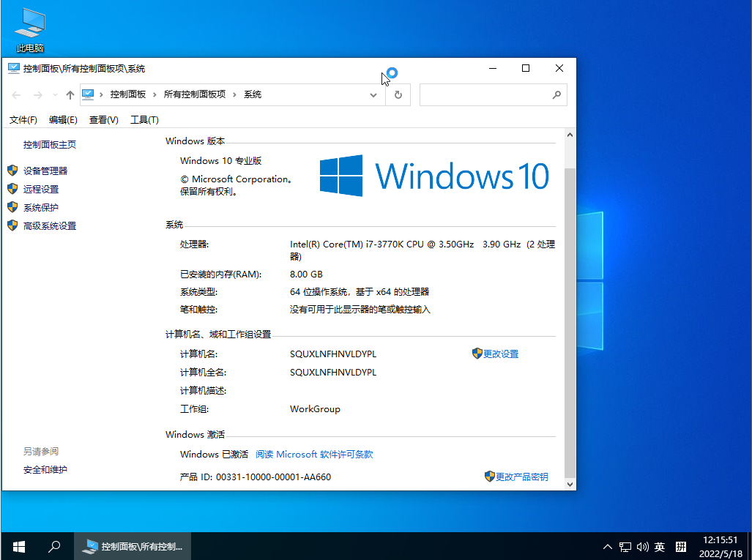The width and height of the screenshot is (752, 560).
Task: Click Windows 10 专业版 text
Action: click(220, 160)
